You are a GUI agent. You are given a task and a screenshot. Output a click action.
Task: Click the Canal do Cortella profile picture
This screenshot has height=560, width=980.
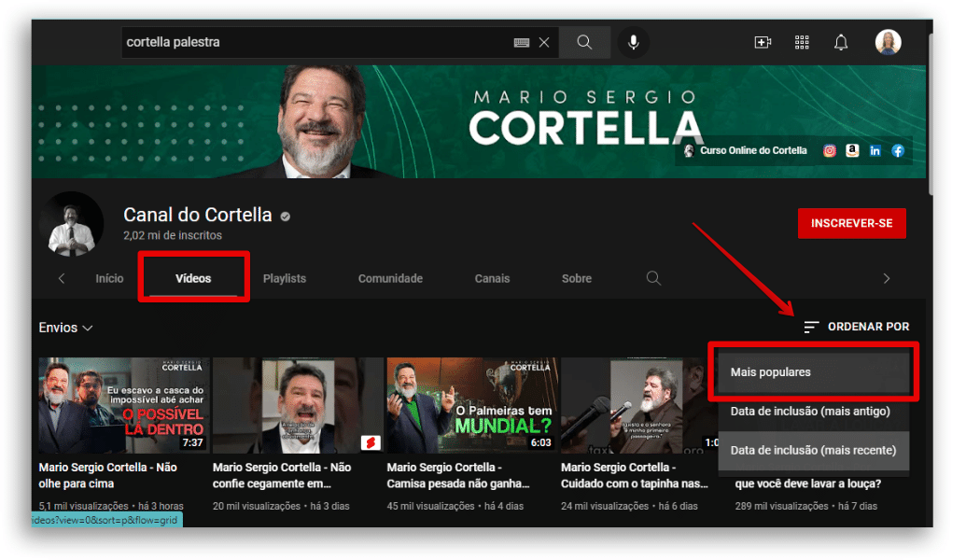[x=71, y=224]
